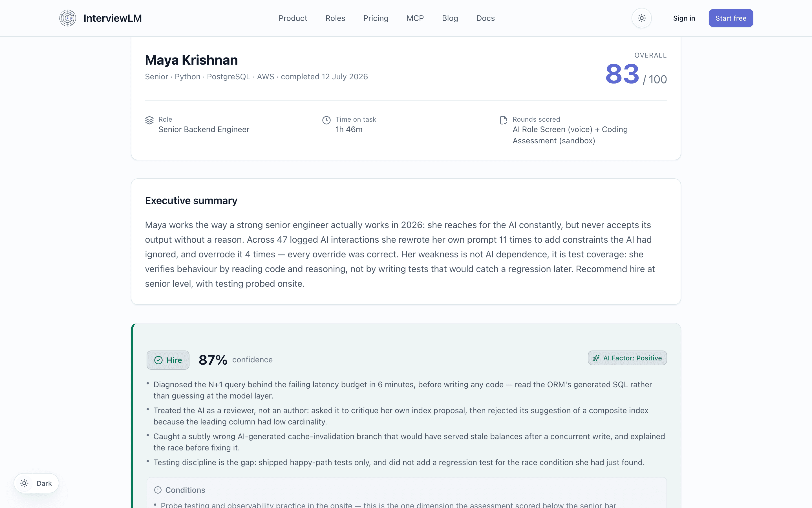Click the check-circle icon in Hire badge
The width and height of the screenshot is (812, 508).
(158, 360)
